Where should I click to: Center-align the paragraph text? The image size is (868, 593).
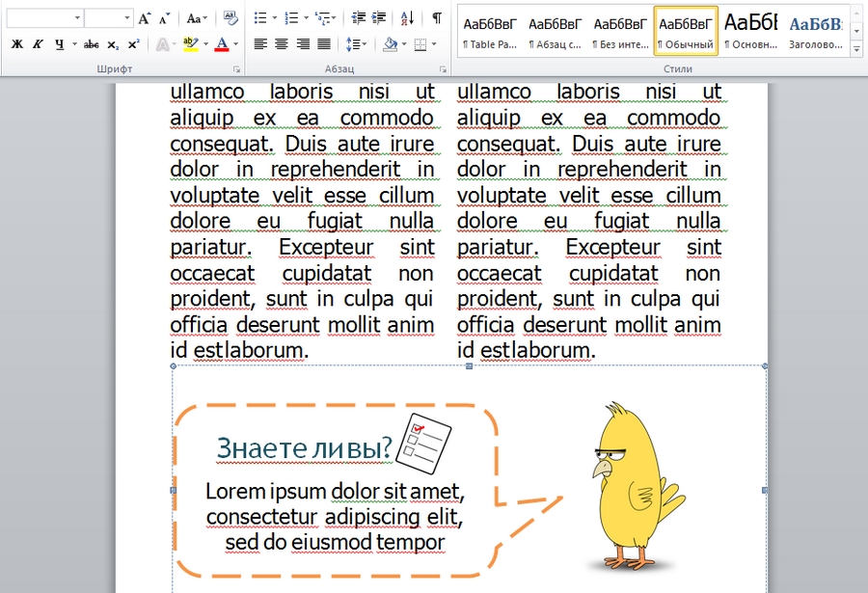(x=282, y=44)
